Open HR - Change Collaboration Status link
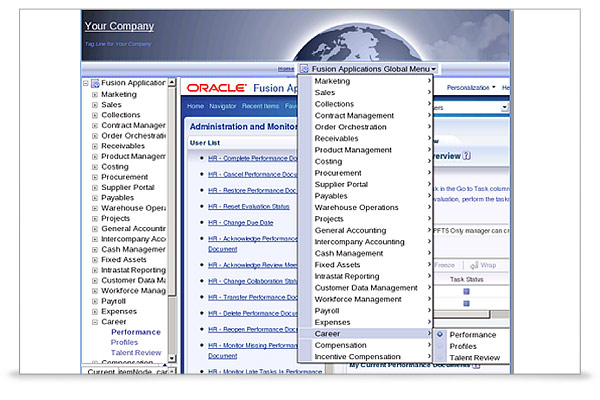This screenshot has height=400, width=600. tap(253, 281)
